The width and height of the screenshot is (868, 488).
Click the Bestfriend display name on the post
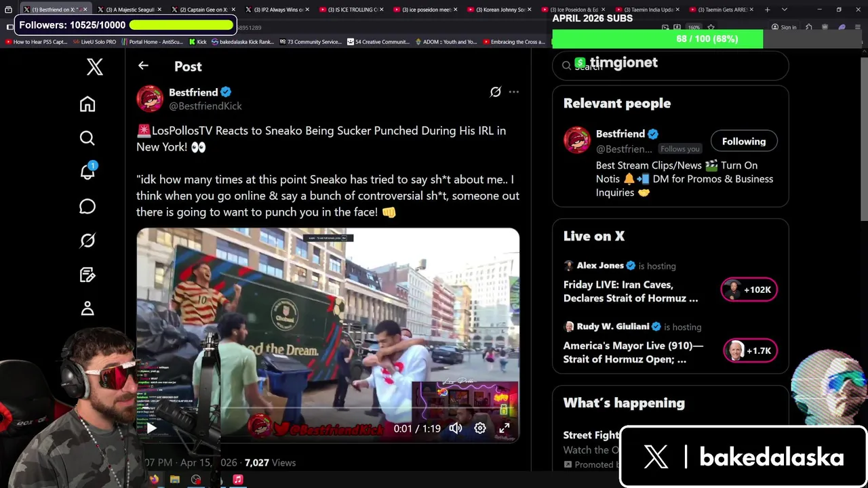tap(193, 92)
